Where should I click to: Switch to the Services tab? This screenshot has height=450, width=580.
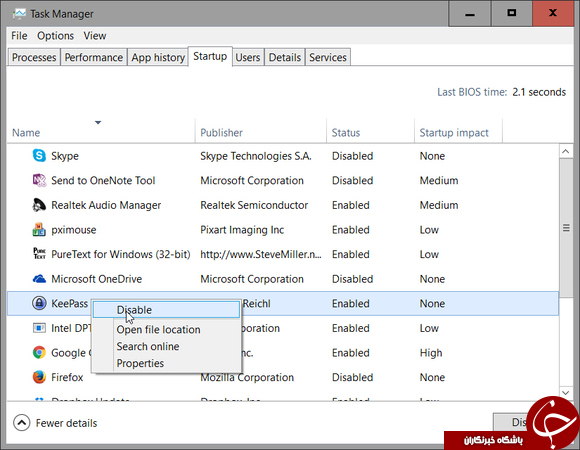click(x=328, y=57)
